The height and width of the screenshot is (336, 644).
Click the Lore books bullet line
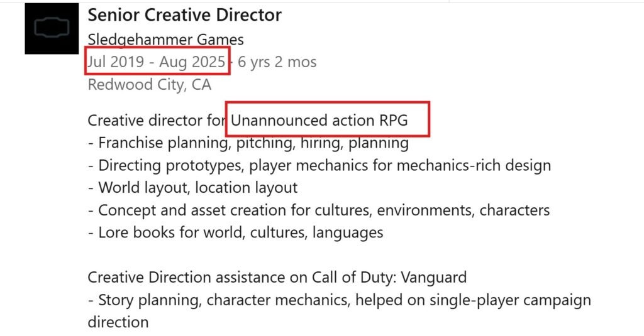[235, 232]
